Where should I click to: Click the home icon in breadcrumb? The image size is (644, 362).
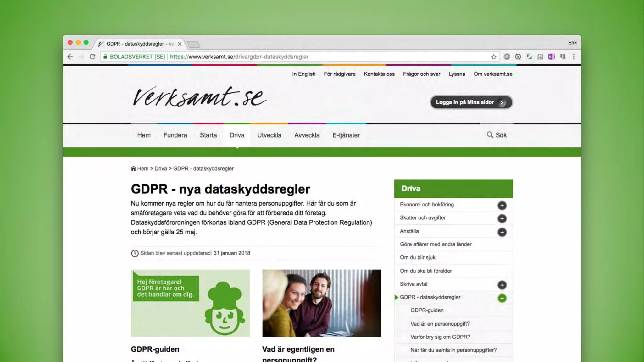tap(133, 168)
